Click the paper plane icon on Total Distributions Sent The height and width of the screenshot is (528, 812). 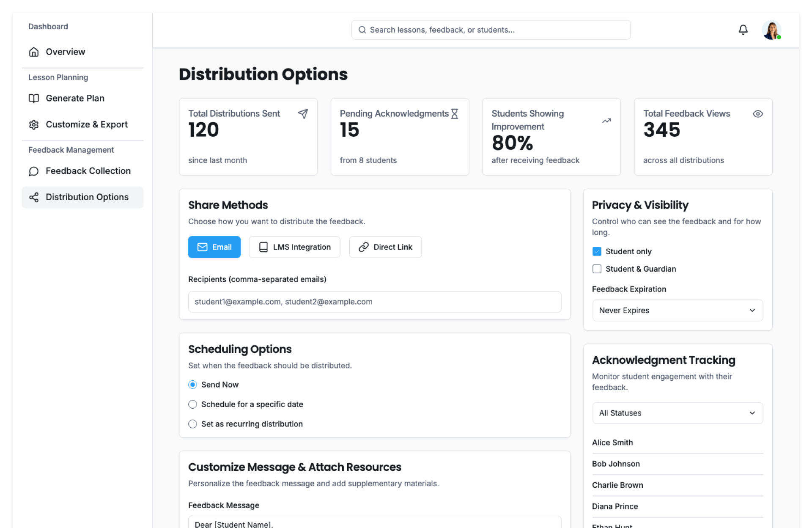coord(303,114)
